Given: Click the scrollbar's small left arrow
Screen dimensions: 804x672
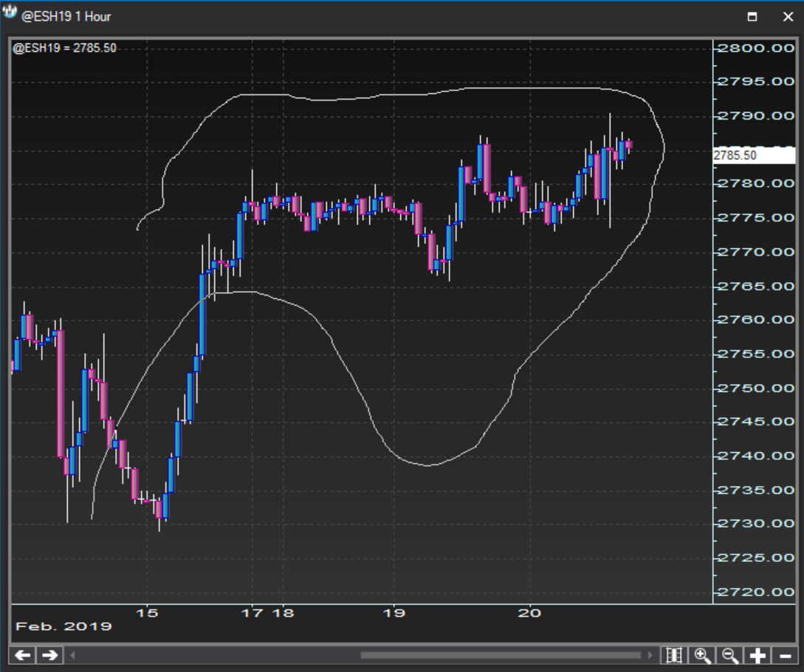Looking at the screenshot, I should [x=72, y=655].
